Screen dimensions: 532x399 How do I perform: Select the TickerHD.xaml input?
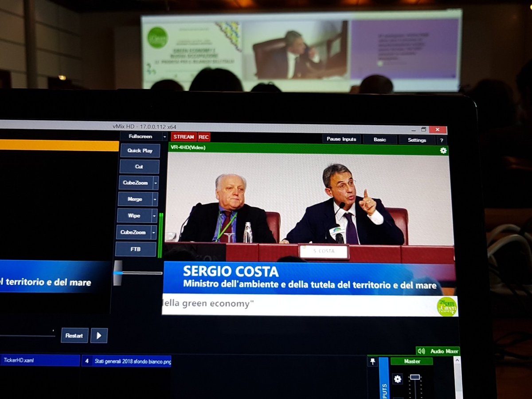(40, 360)
